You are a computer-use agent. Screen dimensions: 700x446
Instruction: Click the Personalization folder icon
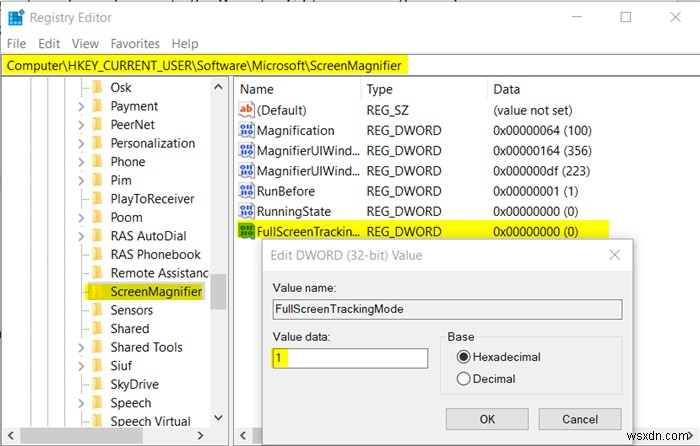pyautogui.click(x=97, y=143)
